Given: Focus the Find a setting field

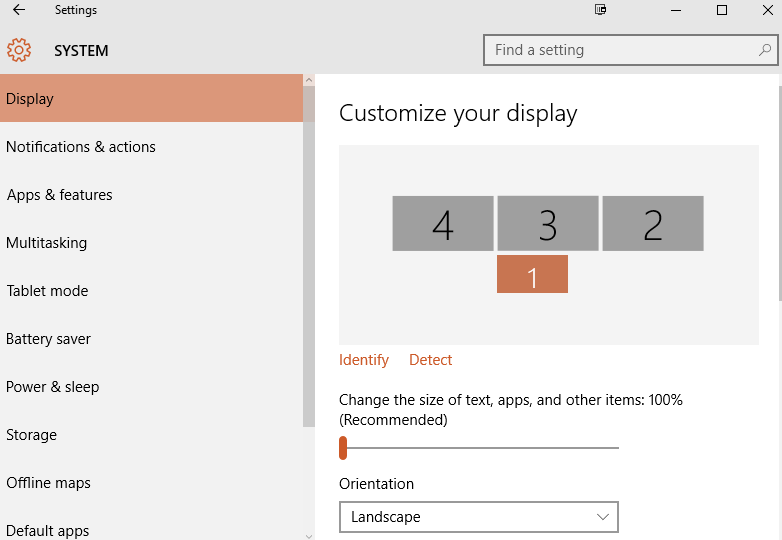Looking at the screenshot, I should (630, 50).
